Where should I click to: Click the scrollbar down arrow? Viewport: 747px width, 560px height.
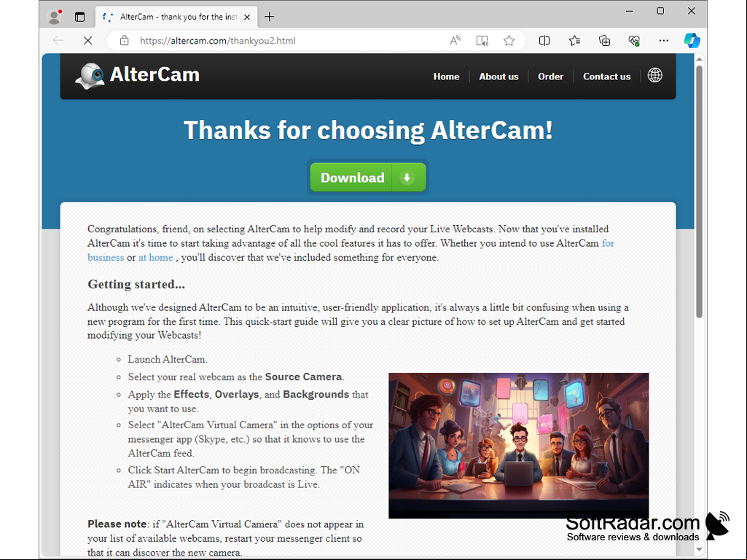699,549
